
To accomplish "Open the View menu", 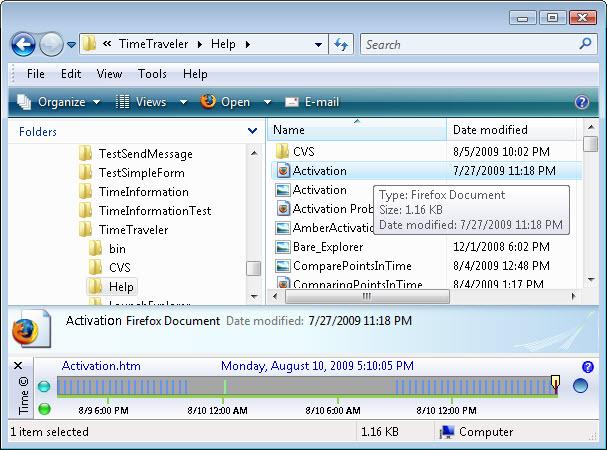I will [x=110, y=74].
